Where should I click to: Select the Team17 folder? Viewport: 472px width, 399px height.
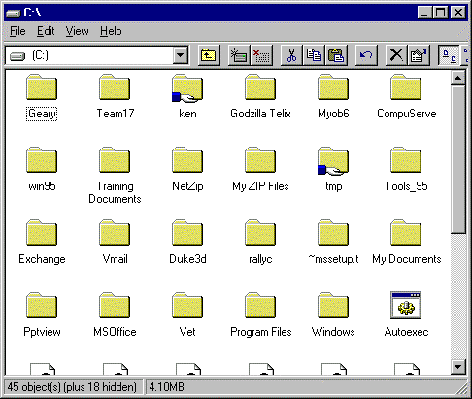coord(115,97)
